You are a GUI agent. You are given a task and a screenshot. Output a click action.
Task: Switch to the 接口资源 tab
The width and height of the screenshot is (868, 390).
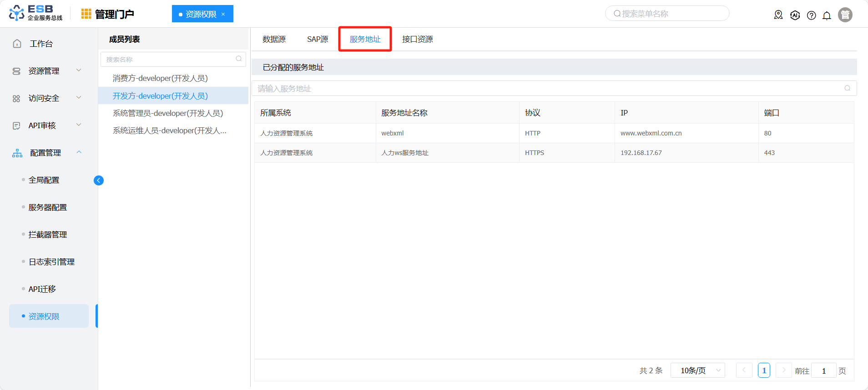click(x=417, y=40)
